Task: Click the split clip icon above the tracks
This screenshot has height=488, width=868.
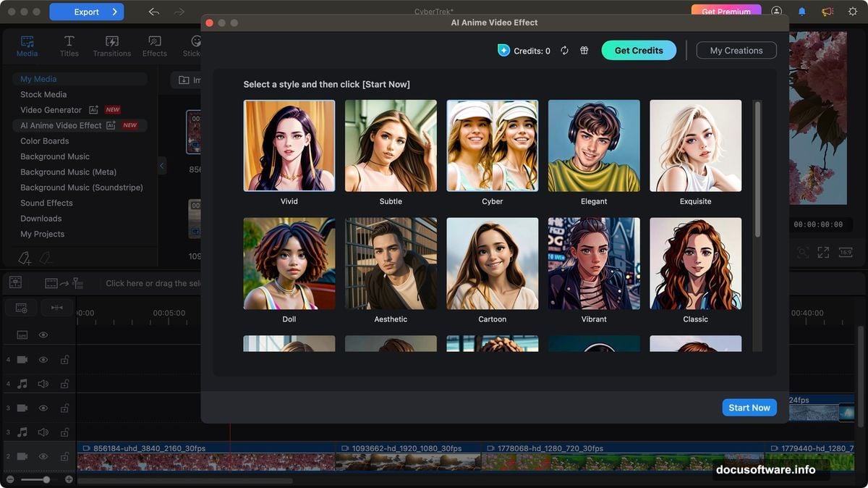Action: (x=56, y=307)
